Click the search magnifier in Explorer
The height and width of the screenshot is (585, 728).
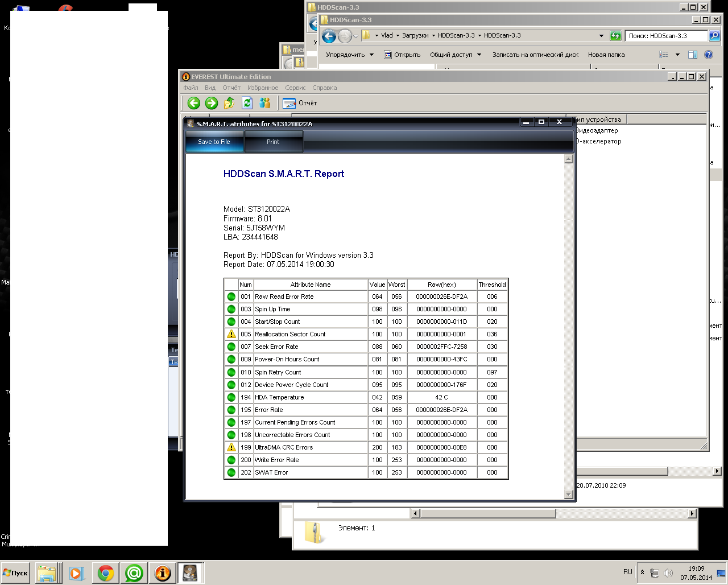pyautogui.click(x=714, y=36)
